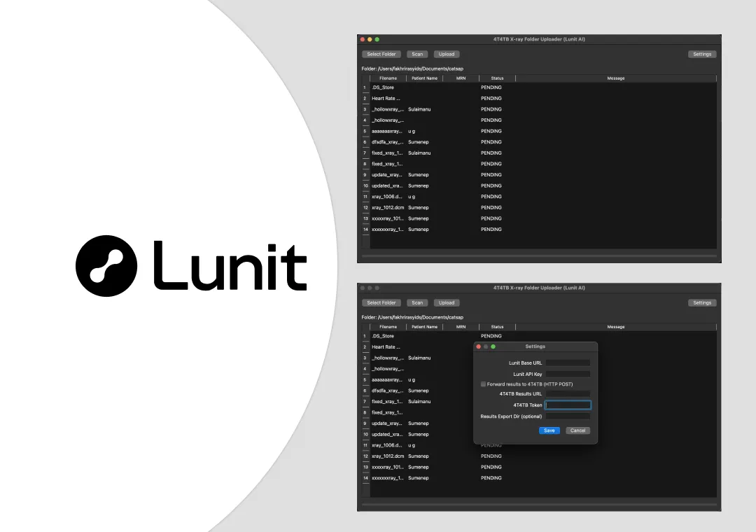This screenshot has height=532, width=756.
Task: Click PENDING status of .DS_Store in upper window
Action: point(491,87)
